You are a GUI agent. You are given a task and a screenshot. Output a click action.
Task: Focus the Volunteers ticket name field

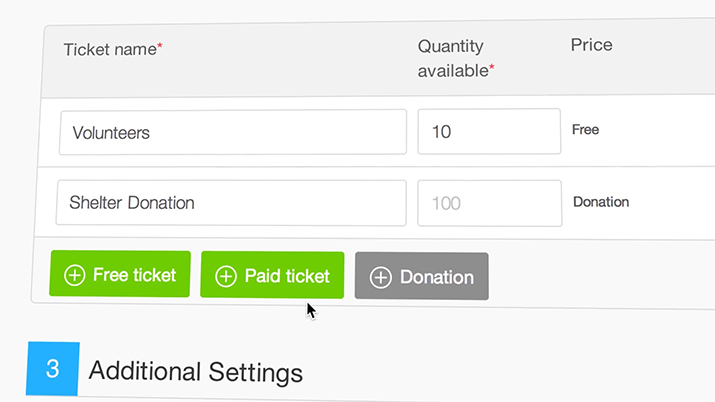click(233, 132)
